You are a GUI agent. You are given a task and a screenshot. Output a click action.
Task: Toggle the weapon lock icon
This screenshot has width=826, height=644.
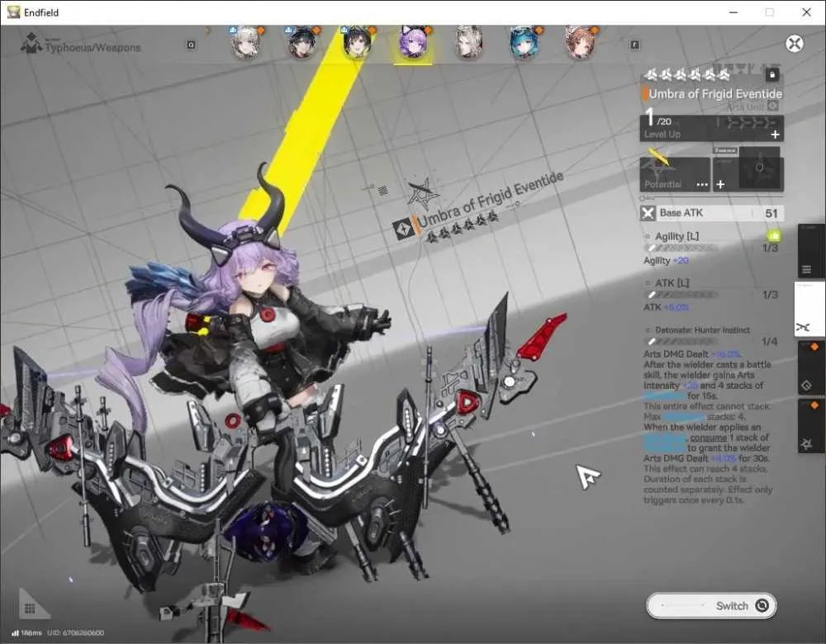772,75
